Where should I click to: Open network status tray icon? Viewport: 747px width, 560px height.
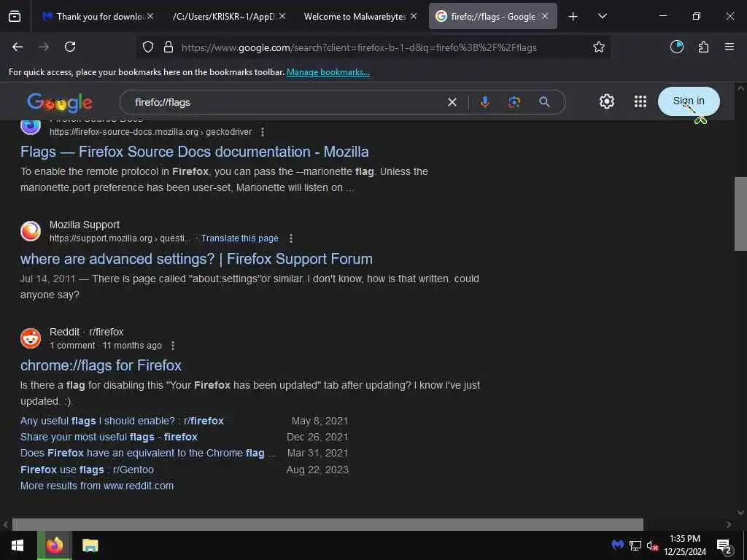(x=635, y=545)
